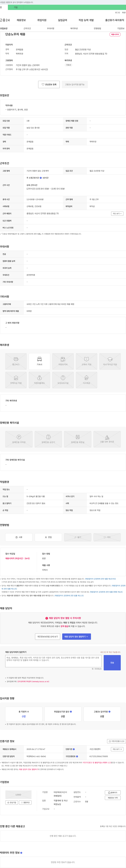Click info icon next to 고용24 입사지원
Screen dimensions: 126x868
[109, 712]
